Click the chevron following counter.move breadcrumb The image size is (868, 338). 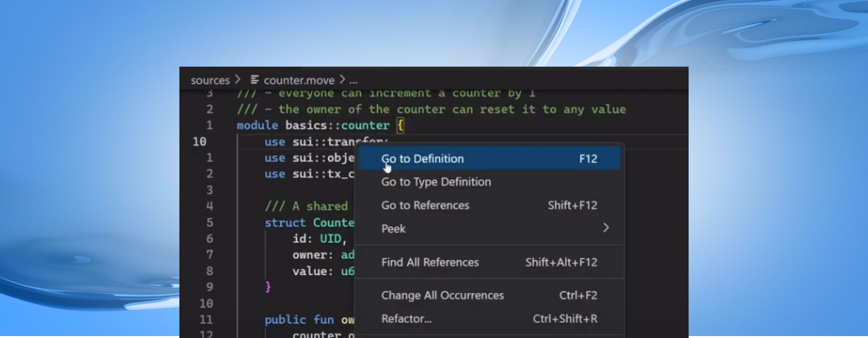[342, 80]
